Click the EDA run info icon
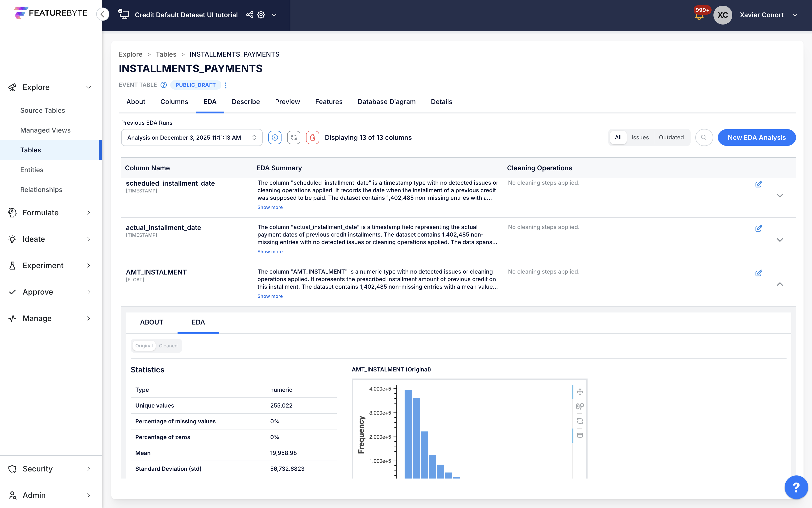 click(275, 137)
